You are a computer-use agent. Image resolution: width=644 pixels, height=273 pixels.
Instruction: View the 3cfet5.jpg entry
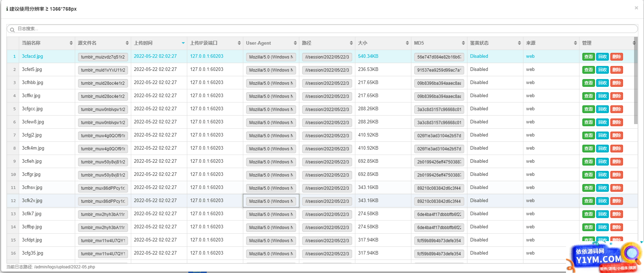pyautogui.click(x=589, y=70)
